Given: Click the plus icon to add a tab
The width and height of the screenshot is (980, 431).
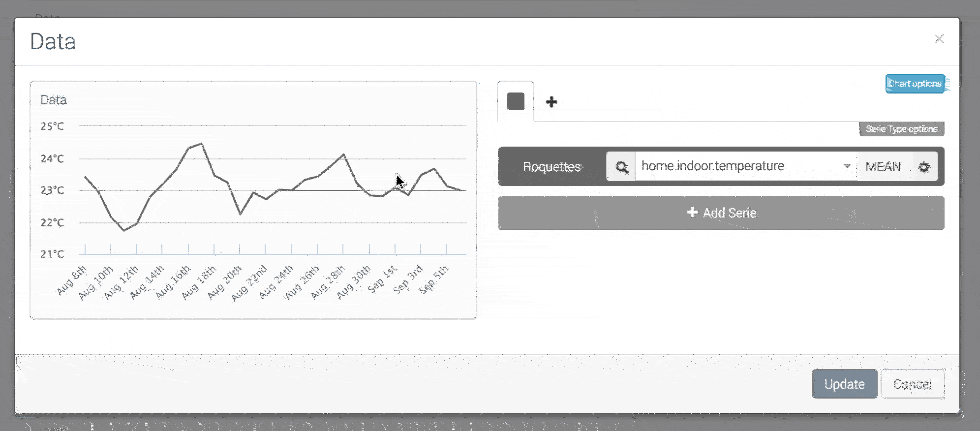Looking at the screenshot, I should point(551,102).
